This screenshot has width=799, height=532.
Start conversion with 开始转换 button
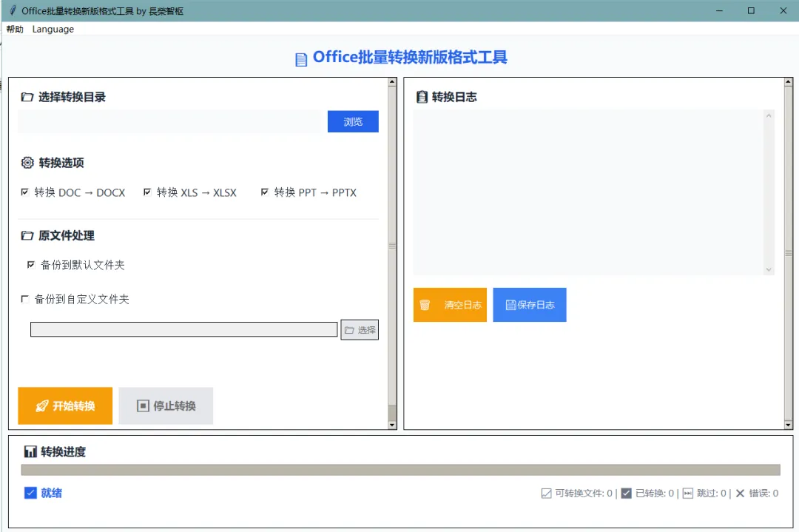click(65, 405)
